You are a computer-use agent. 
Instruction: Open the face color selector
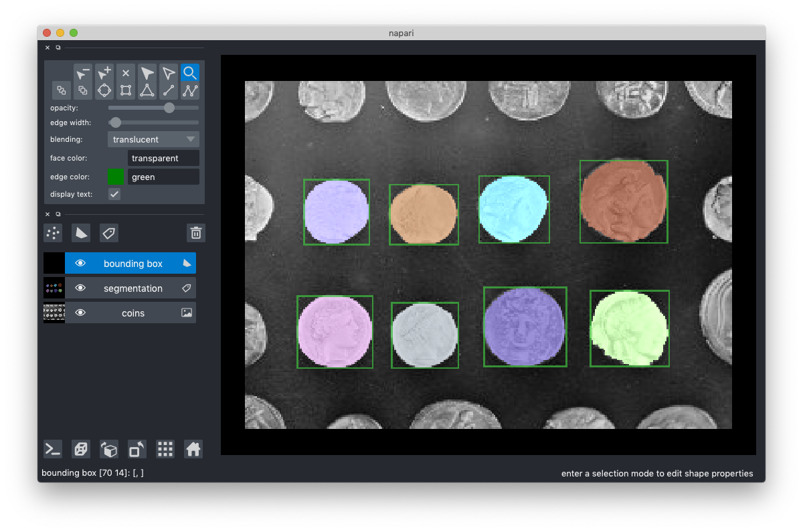tap(163, 158)
